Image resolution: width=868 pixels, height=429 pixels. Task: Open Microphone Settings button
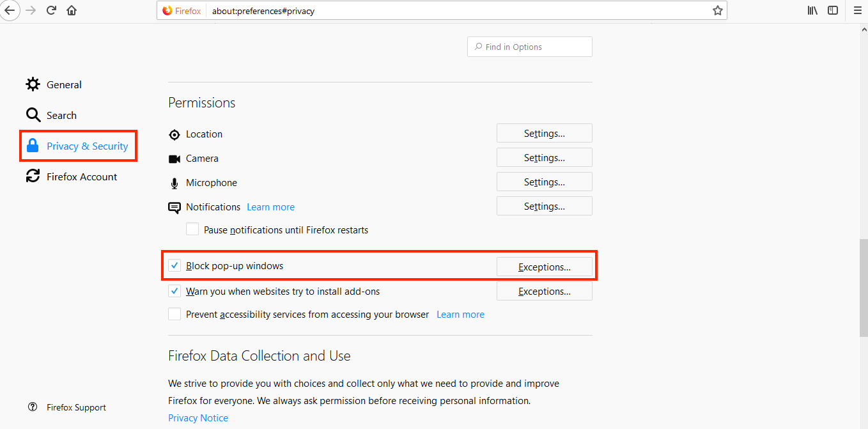pyautogui.click(x=545, y=182)
